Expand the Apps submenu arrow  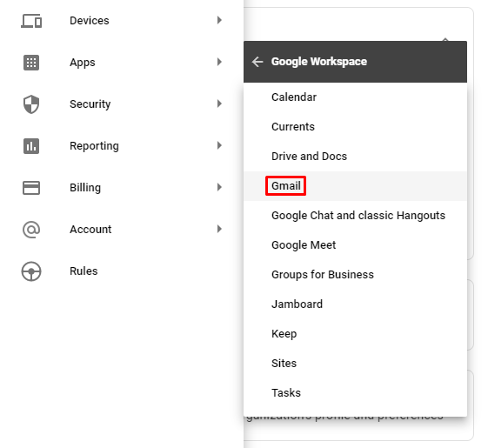point(219,62)
